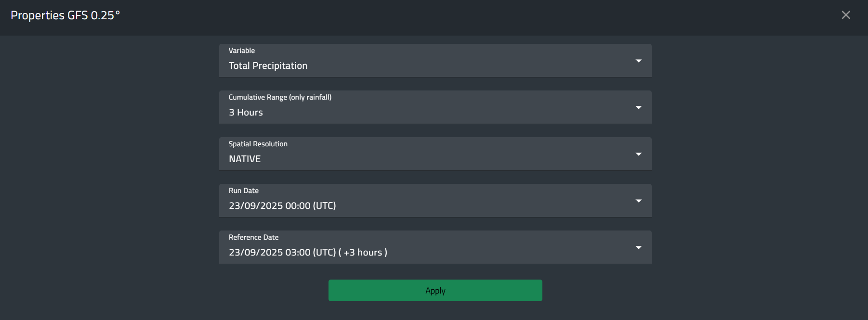Click the Spatial Resolution label
Image resolution: width=868 pixels, height=320 pixels.
click(258, 144)
